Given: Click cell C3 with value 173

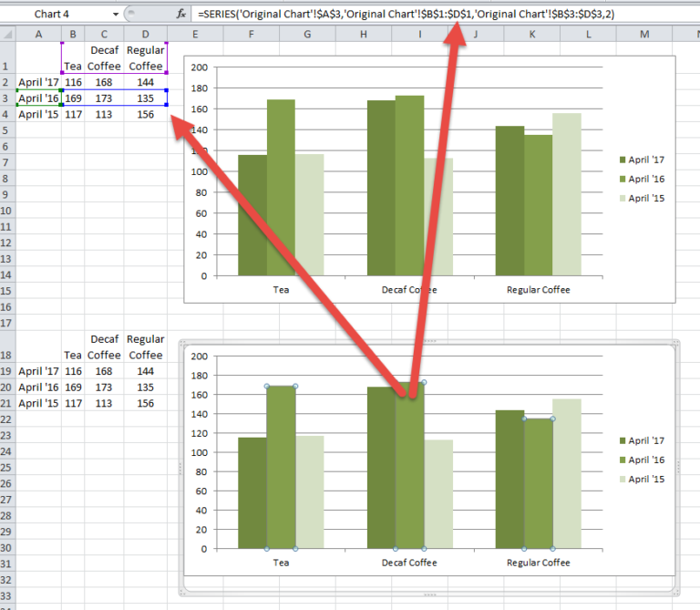Looking at the screenshot, I should (104, 98).
